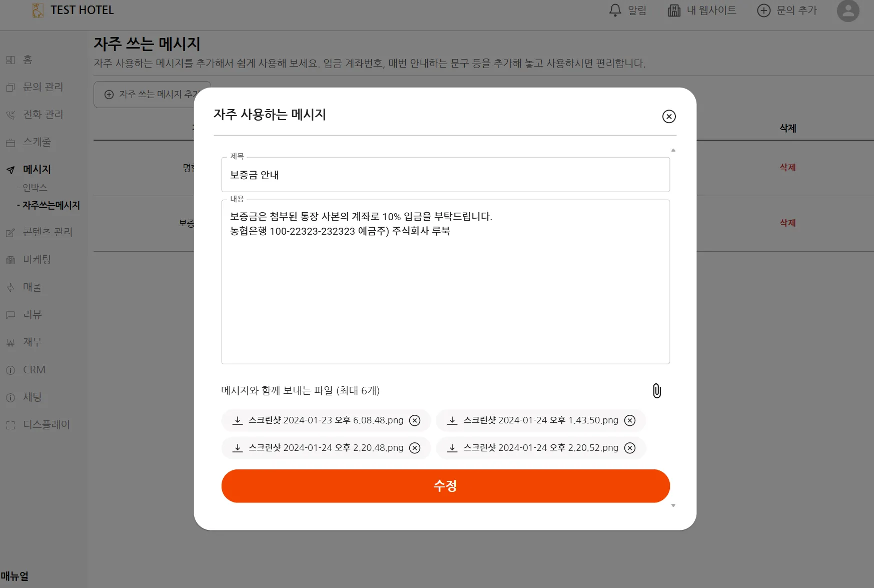
Task: Click the paperclip attach file icon
Action: [x=656, y=391]
